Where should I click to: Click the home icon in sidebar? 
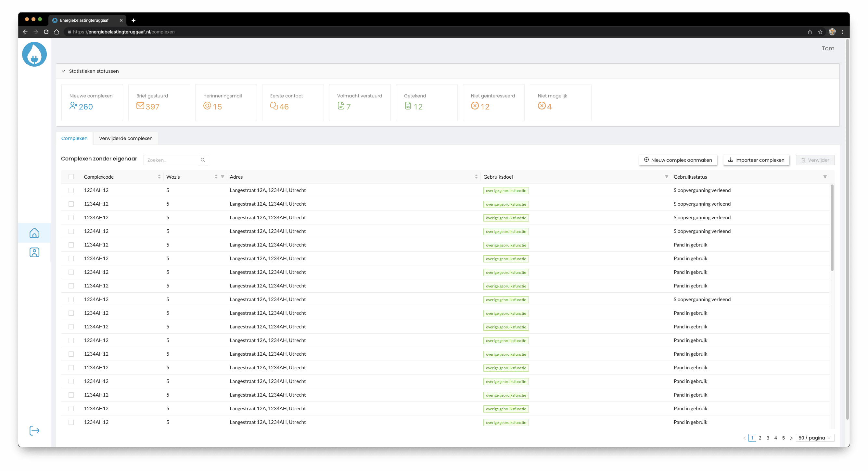pos(34,233)
